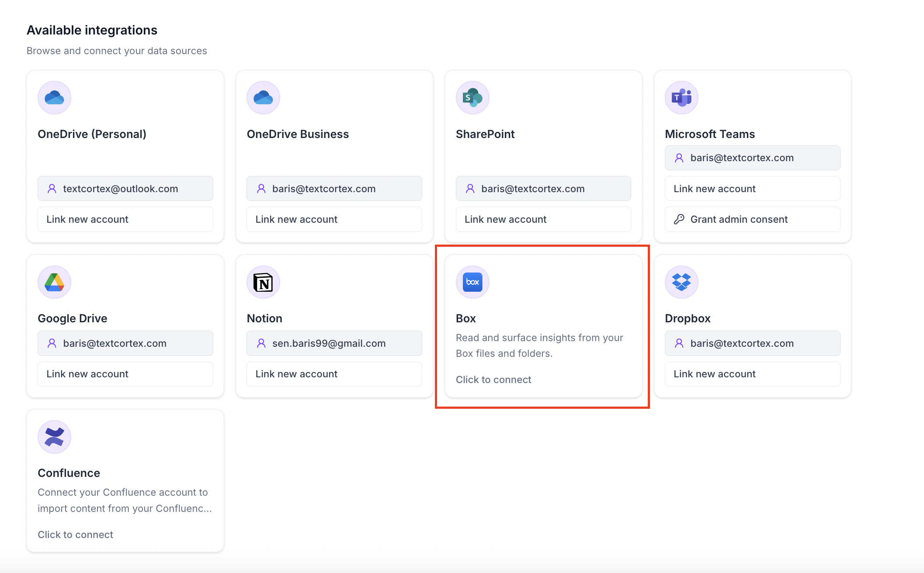
Task: Link new account for Microsoft Teams
Action: click(753, 189)
